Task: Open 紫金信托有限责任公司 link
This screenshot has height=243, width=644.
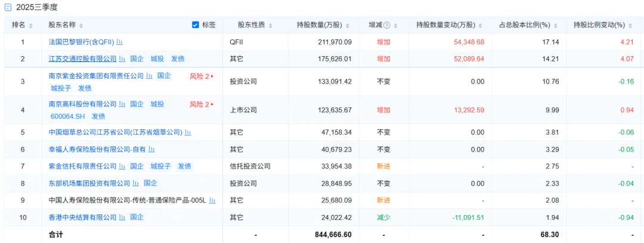Action: pyautogui.click(x=82, y=166)
